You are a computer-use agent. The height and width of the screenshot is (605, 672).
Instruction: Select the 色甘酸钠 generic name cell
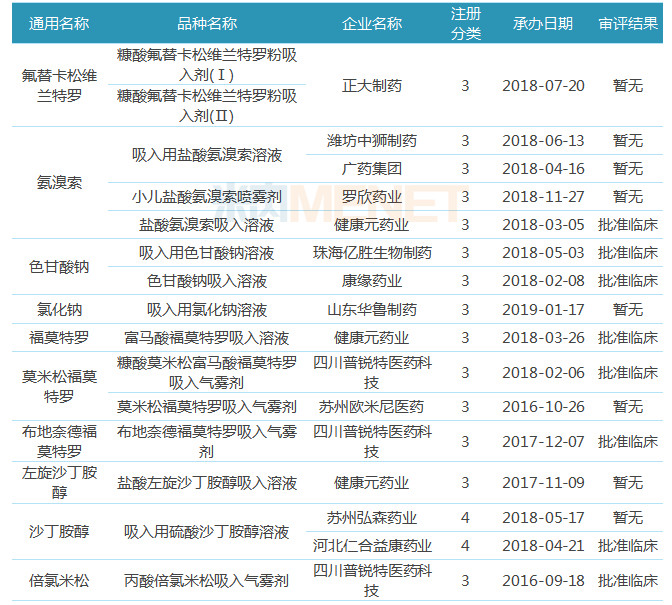59,267
